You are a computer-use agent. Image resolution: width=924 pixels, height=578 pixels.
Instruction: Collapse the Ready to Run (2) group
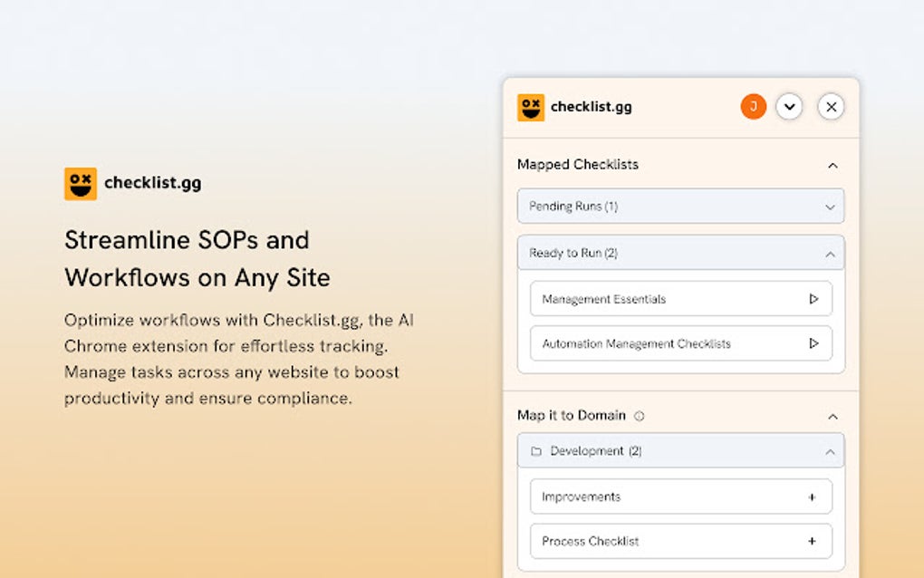point(830,255)
